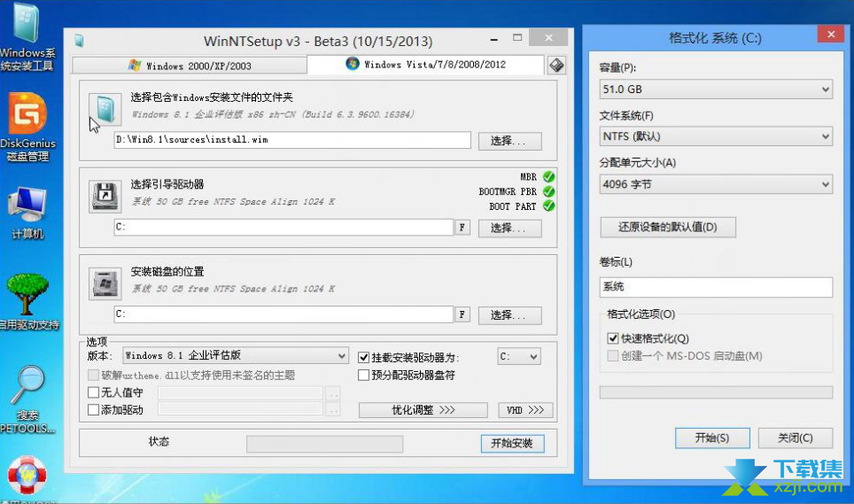This screenshot has height=504, width=854.
Task: Click the format dialog progress bar
Action: (716, 392)
